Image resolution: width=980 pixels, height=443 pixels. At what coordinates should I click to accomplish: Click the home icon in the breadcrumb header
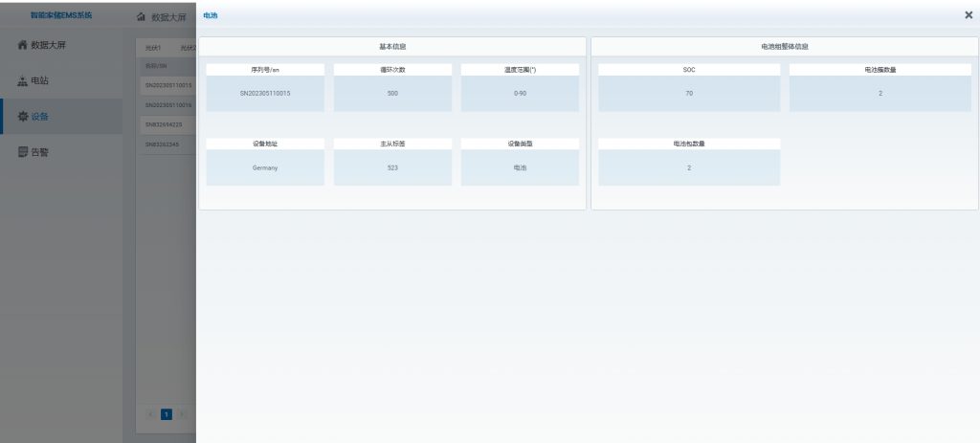tap(142, 17)
